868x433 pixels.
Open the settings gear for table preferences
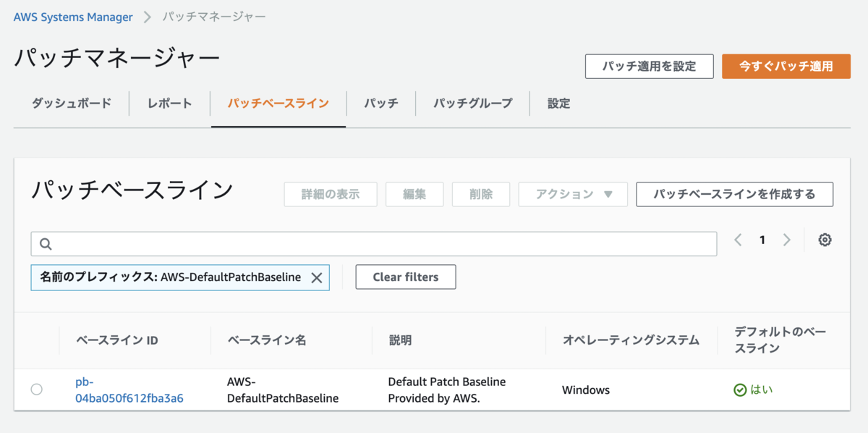(825, 240)
